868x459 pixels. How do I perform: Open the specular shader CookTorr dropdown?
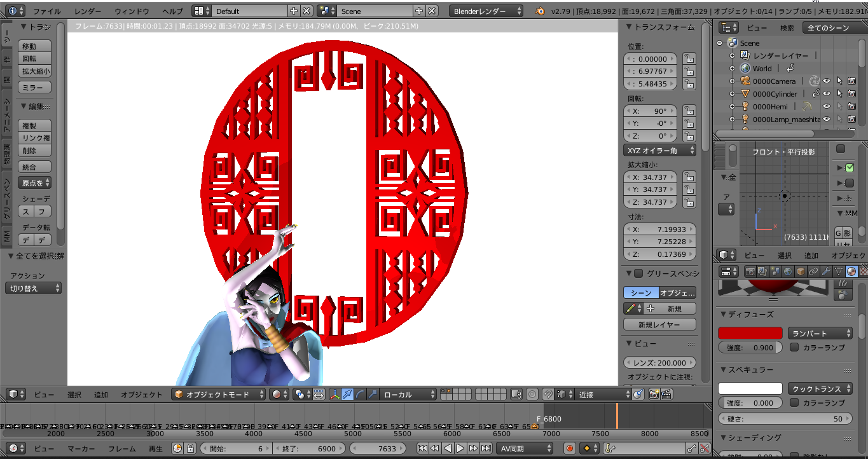pyautogui.click(x=820, y=389)
